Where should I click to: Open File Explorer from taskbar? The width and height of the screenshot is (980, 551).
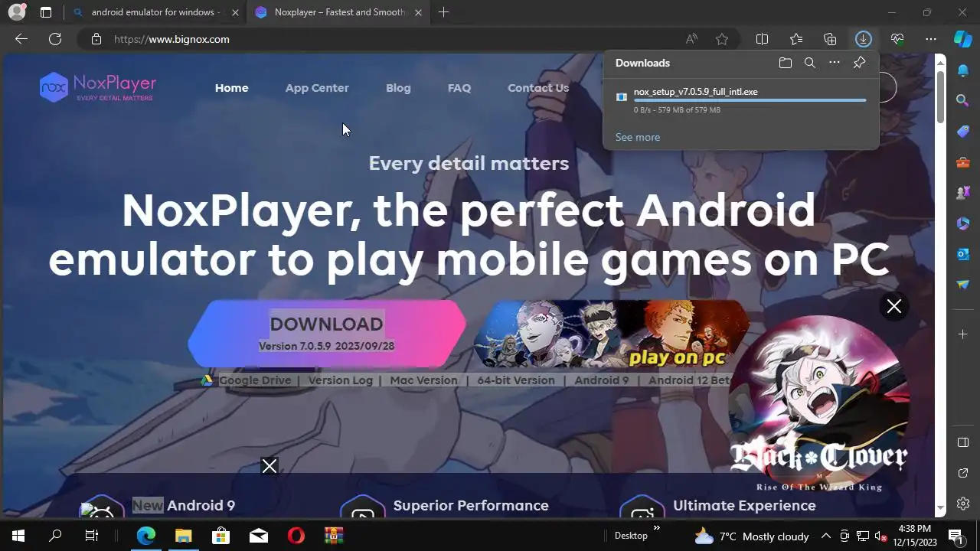click(184, 536)
